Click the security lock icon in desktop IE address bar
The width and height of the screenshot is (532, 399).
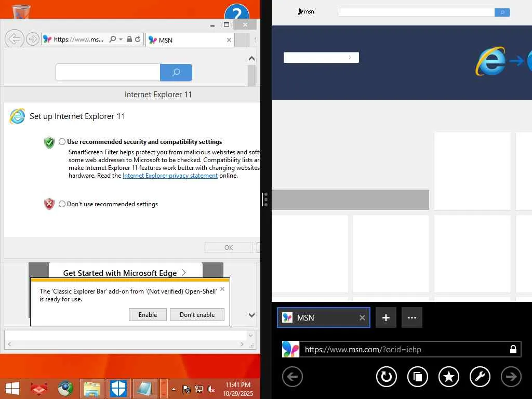[x=129, y=39]
